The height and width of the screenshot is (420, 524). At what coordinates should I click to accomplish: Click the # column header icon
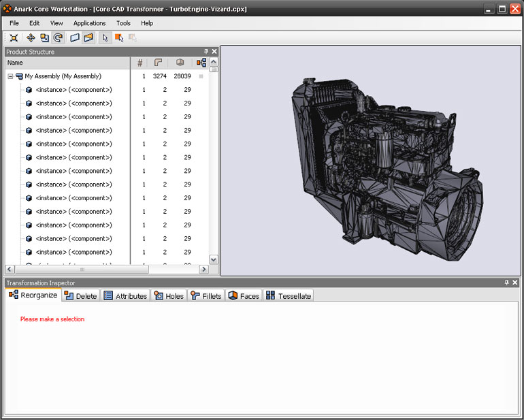(x=140, y=63)
